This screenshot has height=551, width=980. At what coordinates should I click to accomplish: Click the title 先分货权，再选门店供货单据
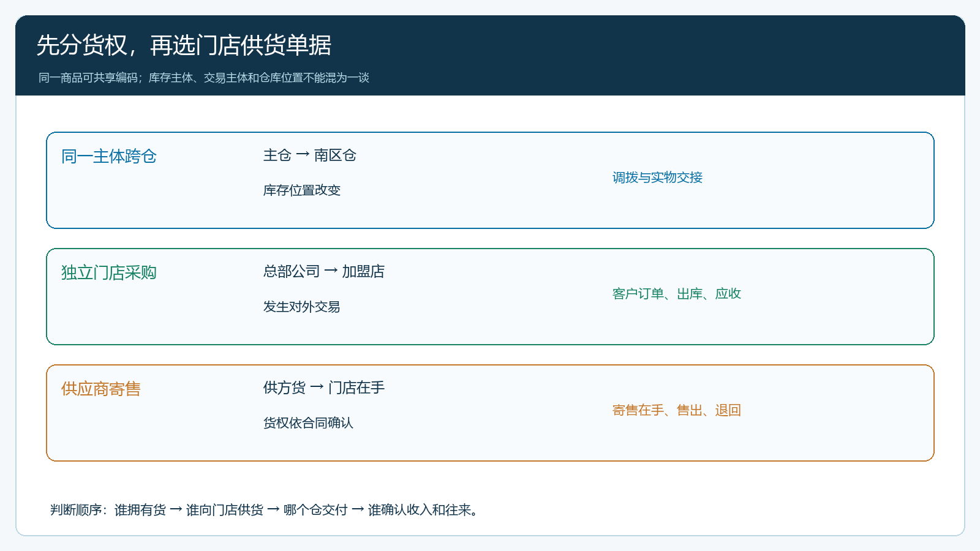184,45
